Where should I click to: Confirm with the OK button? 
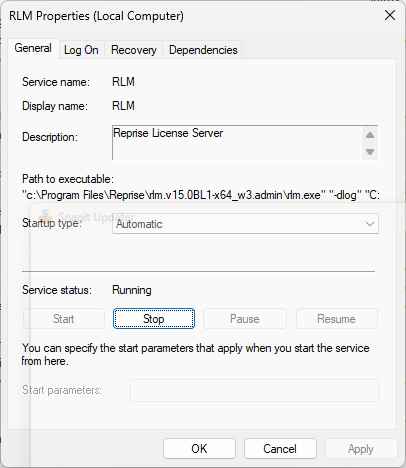[199, 449]
